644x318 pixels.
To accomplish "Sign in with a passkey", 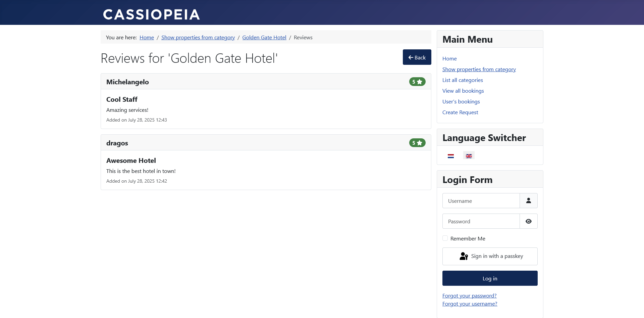I will pos(490,256).
